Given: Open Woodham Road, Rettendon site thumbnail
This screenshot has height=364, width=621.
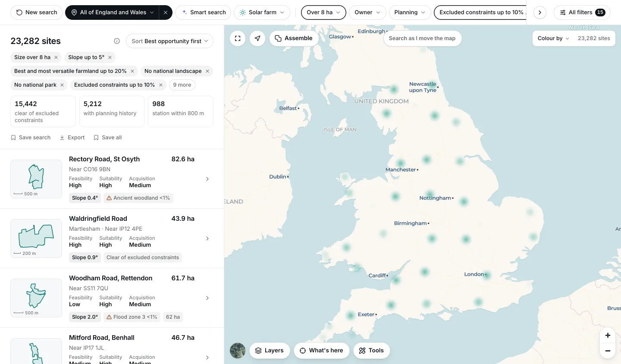Looking at the screenshot, I should [x=36, y=298].
